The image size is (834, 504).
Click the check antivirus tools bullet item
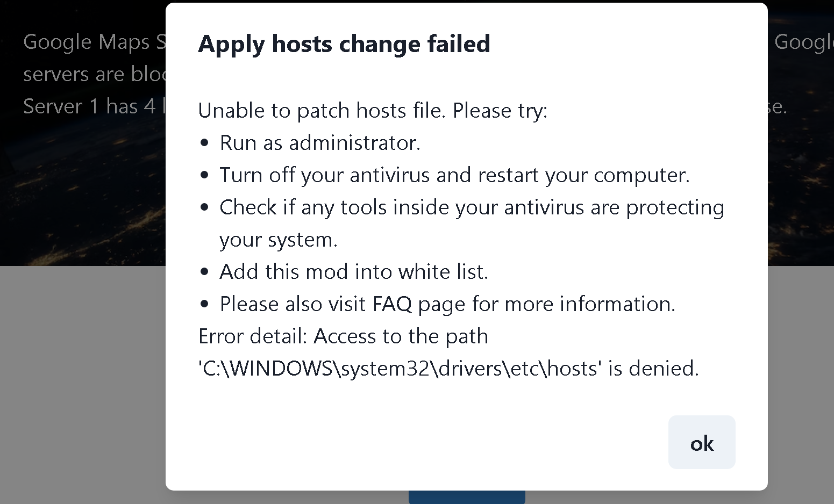pyautogui.click(x=472, y=207)
